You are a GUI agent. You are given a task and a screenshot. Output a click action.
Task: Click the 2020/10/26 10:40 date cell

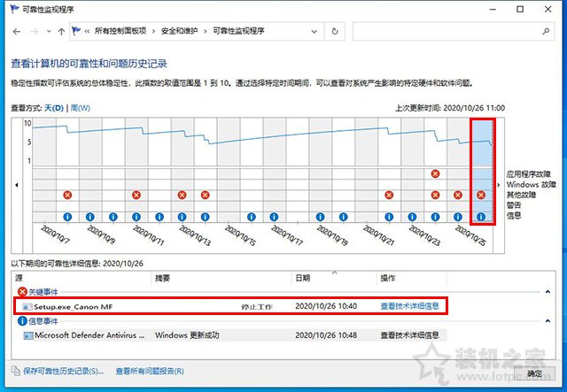coord(326,306)
